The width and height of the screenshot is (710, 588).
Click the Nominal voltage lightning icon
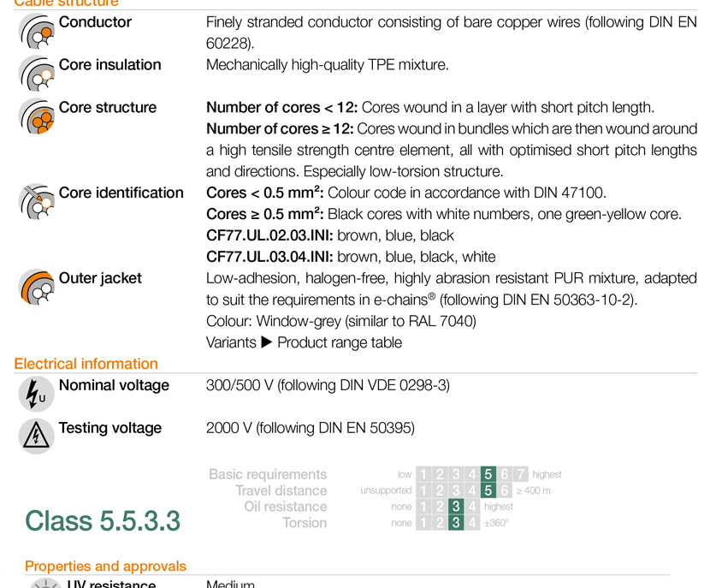(37, 394)
